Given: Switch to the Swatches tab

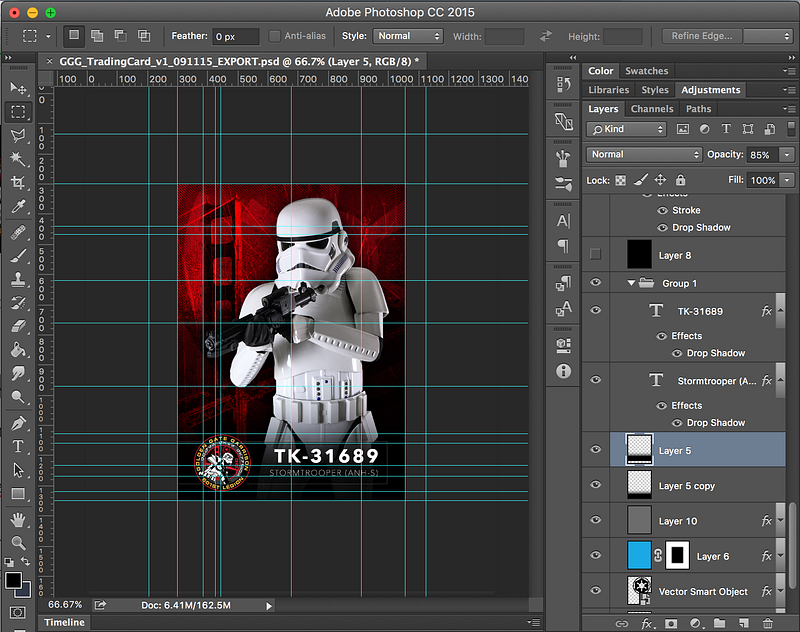Looking at the screenshot, I should coord(646,71).
